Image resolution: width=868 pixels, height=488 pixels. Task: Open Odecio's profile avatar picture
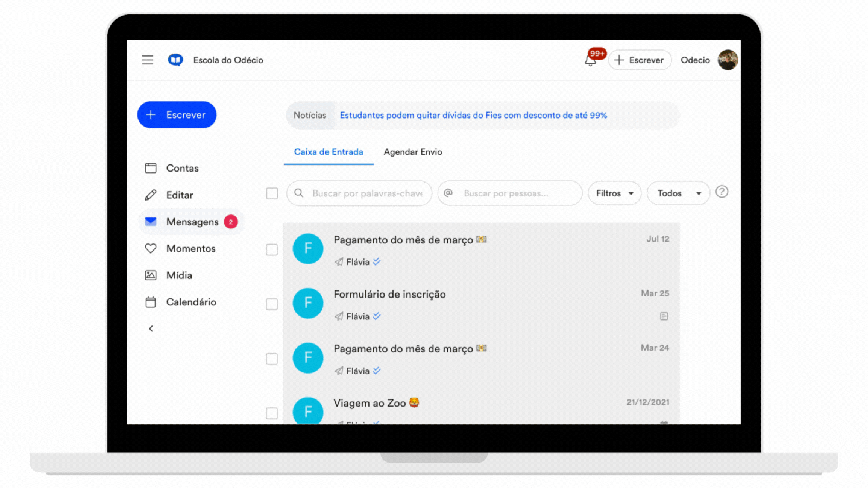(728, 60)
